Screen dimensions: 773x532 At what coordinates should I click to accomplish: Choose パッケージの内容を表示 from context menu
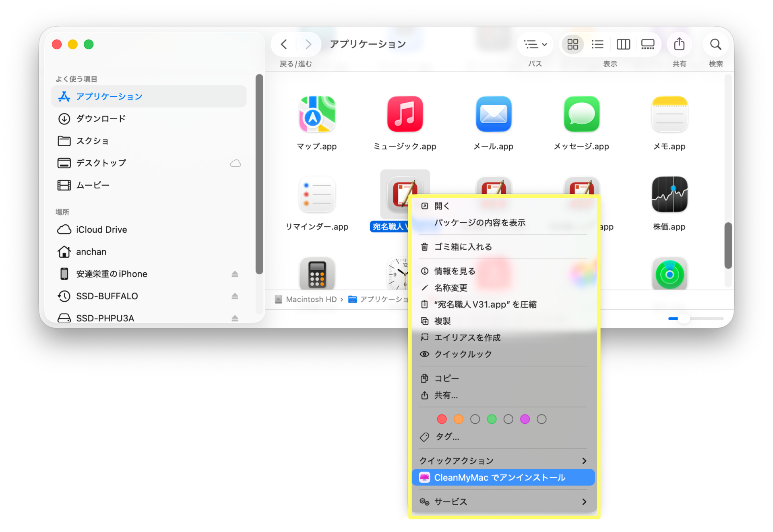(503, 222)
